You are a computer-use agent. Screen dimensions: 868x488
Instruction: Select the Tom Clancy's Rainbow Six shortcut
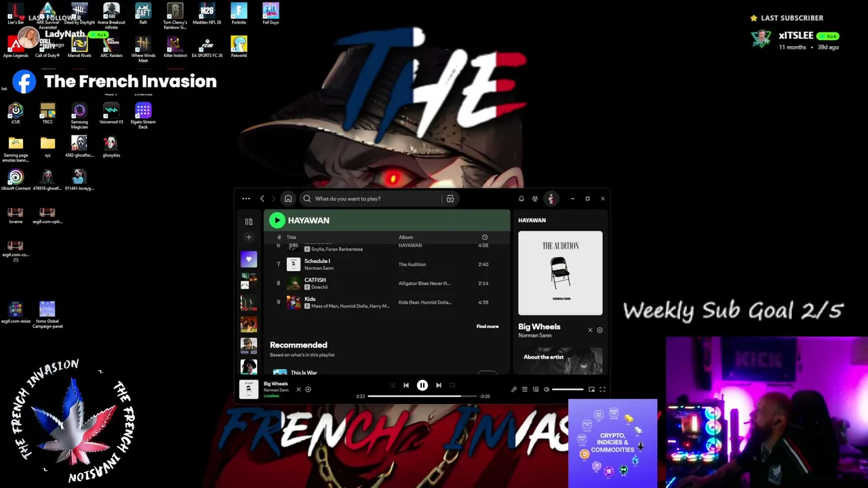pyautogui.click(x=175, y=16)
